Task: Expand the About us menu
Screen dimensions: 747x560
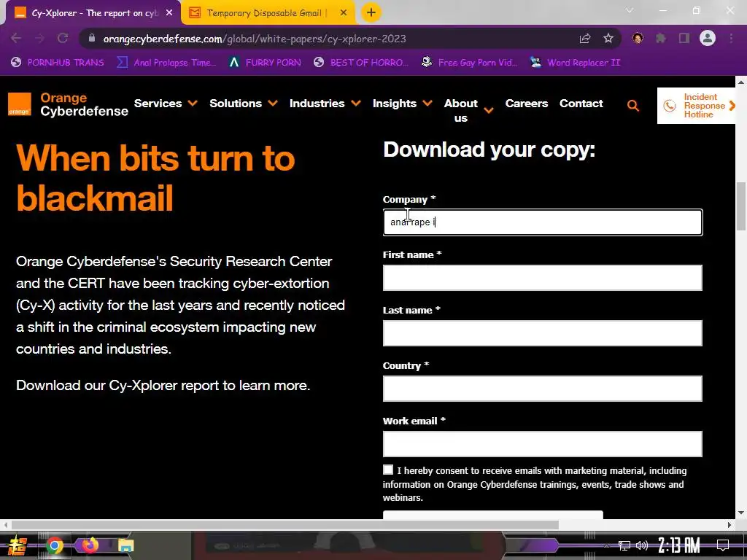Action: pos(468,111)
